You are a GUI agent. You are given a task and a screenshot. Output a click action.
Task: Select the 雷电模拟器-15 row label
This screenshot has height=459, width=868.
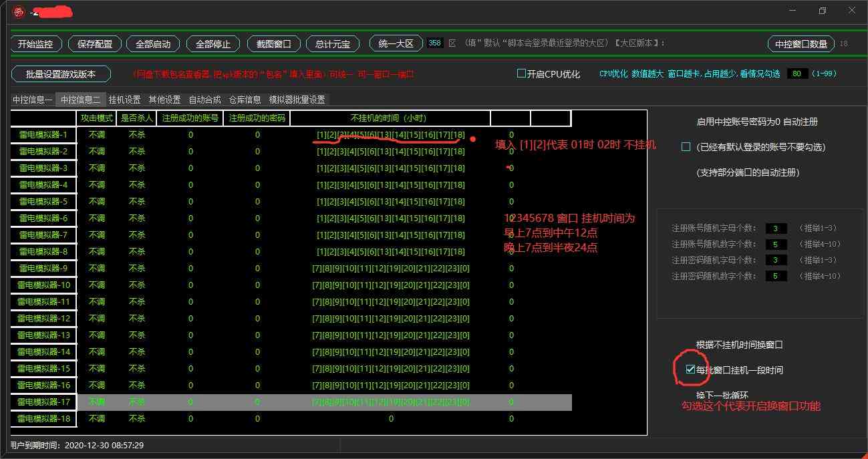pyautogui.click(x=43, y=369)
